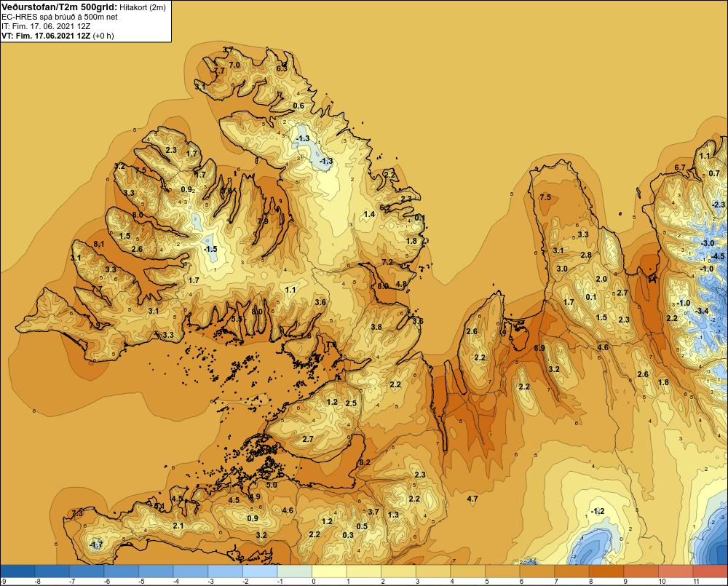Click the 0.3 temperature value on the map
Screen dimensions: 728x586
tap(348, 535)
